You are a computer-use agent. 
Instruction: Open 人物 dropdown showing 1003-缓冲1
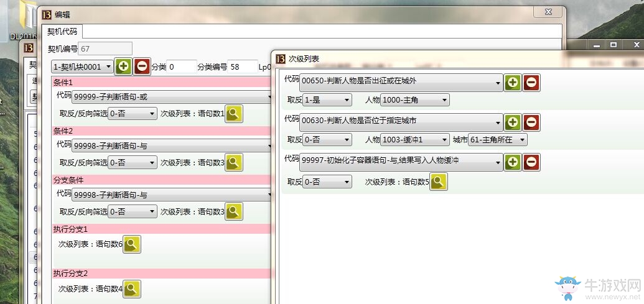coord(415,140)
